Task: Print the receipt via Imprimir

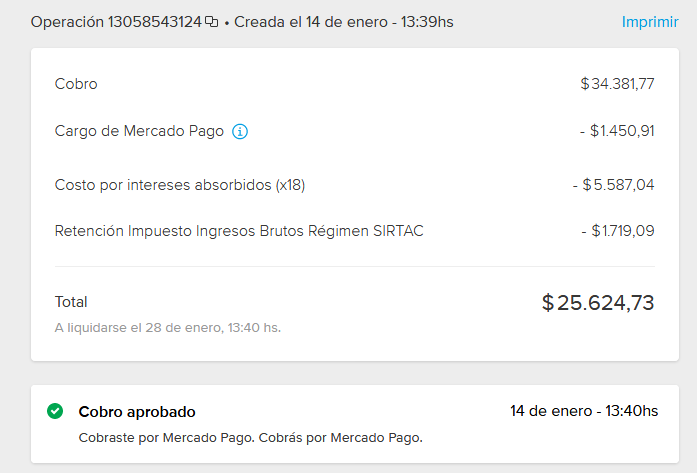Action: (650, 22)
